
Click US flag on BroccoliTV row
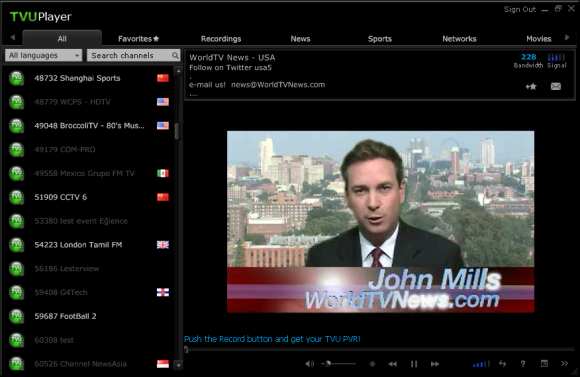coord(163,125)
